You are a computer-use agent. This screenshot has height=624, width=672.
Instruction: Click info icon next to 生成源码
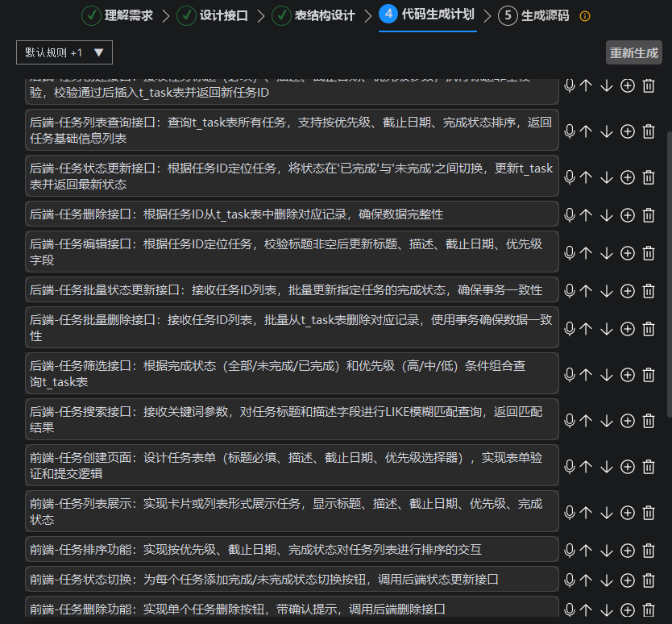585,16
